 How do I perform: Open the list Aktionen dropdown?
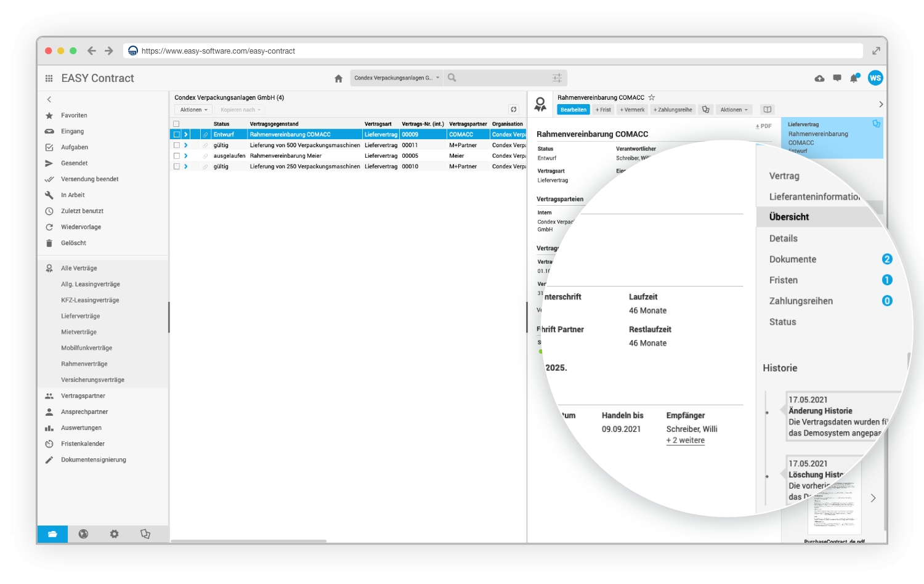coord(193,110)
